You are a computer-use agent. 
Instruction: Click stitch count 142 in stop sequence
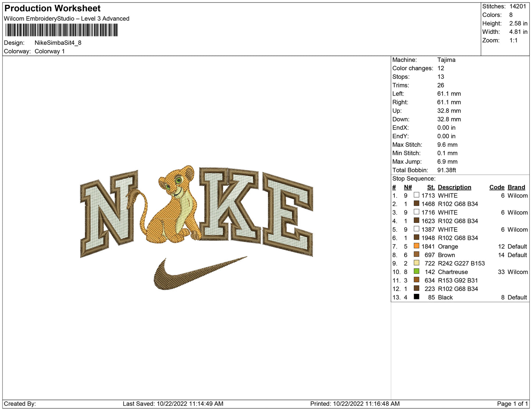(430, 272)
